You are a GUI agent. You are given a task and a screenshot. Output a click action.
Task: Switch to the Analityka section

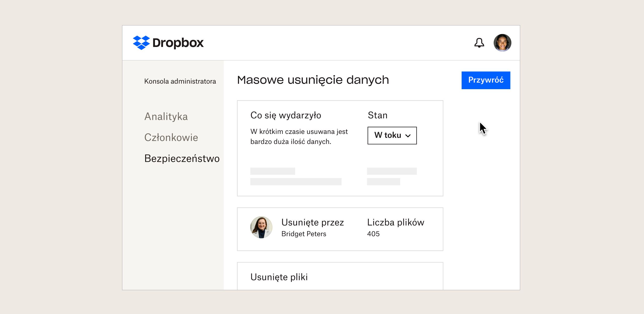click(x=166, y=116)
